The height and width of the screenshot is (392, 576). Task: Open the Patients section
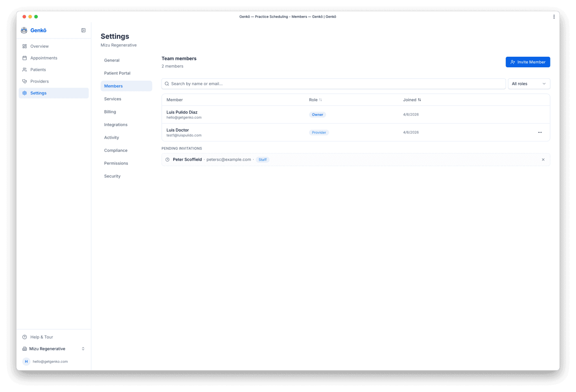click(x=38, y=69)
